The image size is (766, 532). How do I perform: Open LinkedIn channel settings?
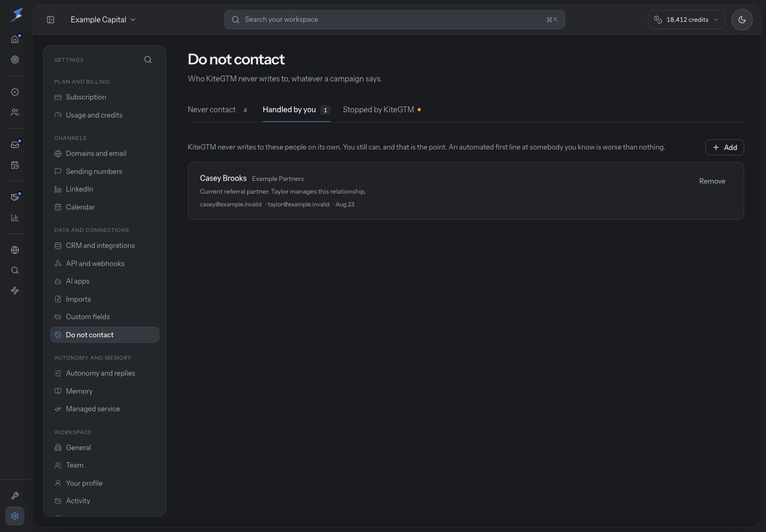point(105,189)
